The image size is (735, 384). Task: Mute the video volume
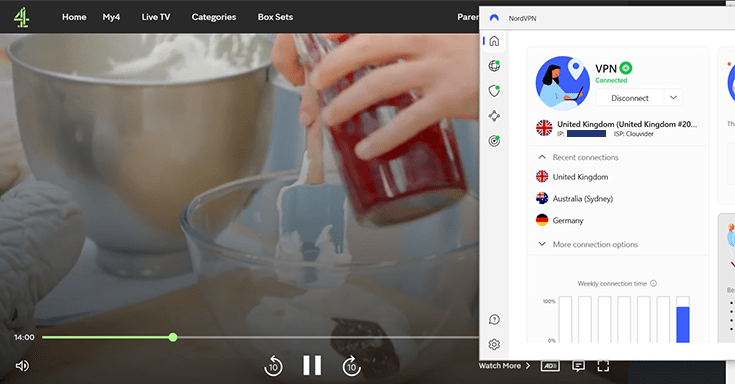pyautogui.click(x=22, y=366)
